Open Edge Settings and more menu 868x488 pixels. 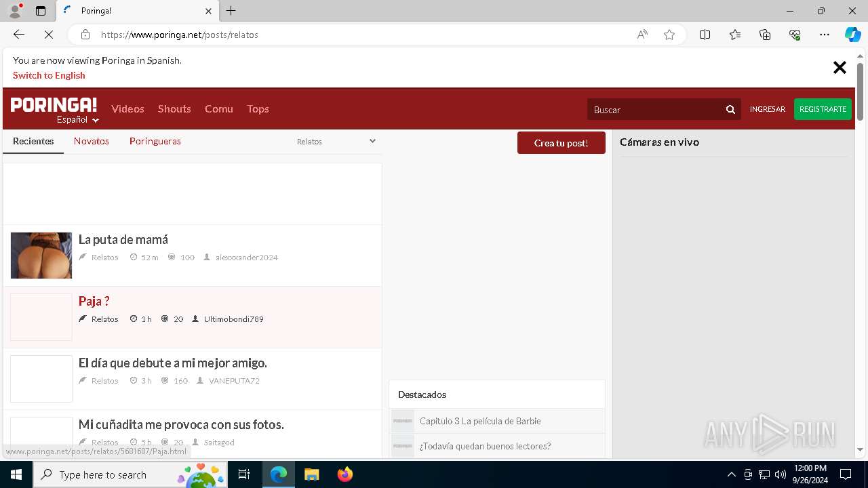[825, 35]
